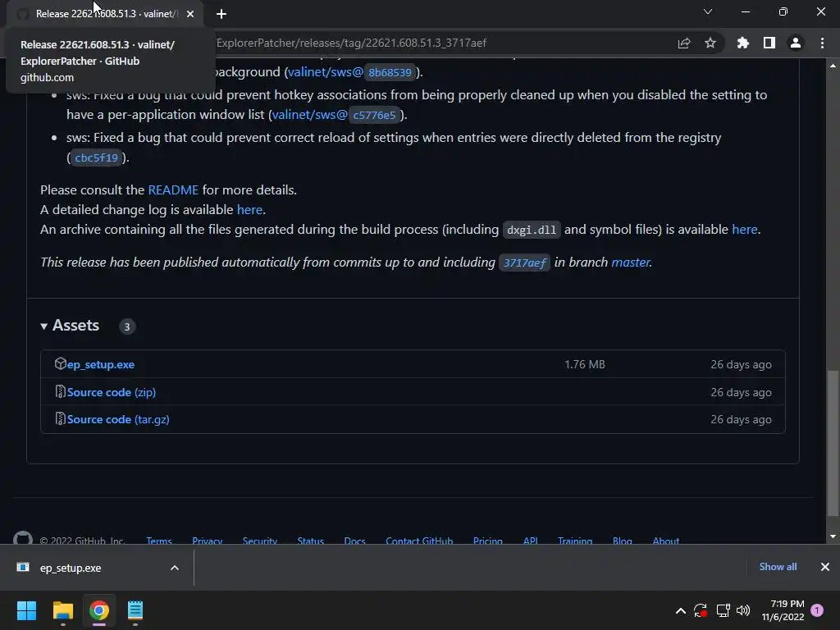Share this page via address bar icon
The width and height of the screenshot is (840, 630).
[684, 43]
